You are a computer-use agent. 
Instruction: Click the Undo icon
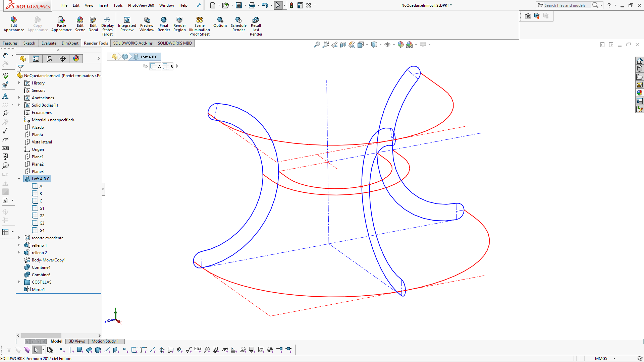pos(265,5)
